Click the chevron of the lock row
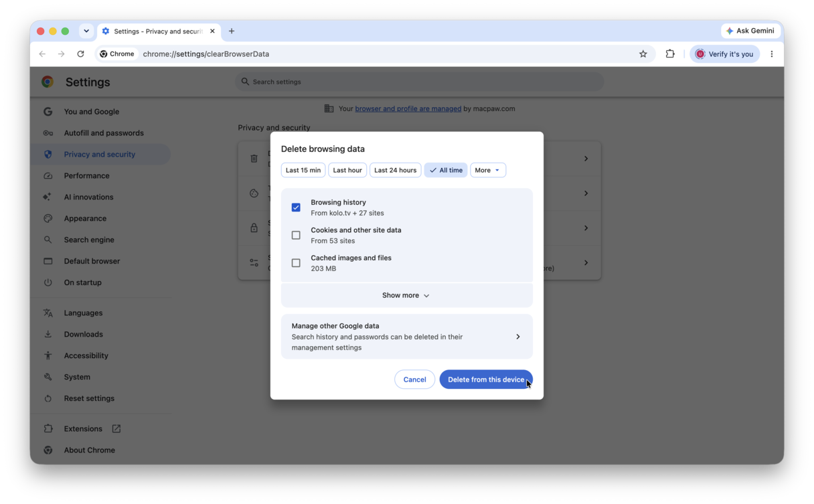Viewport: 814px width, 504px height. tap(586, 228)
